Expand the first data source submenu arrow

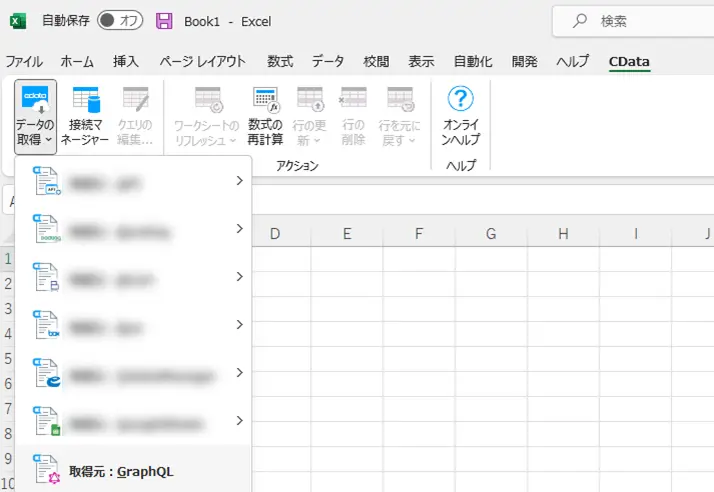(240, 181)
